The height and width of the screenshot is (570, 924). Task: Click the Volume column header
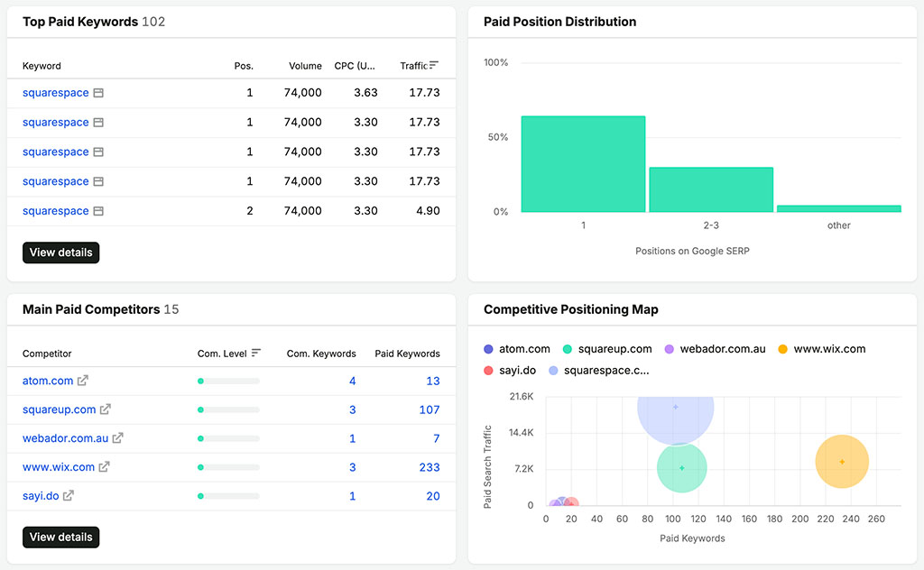[305, 66]
